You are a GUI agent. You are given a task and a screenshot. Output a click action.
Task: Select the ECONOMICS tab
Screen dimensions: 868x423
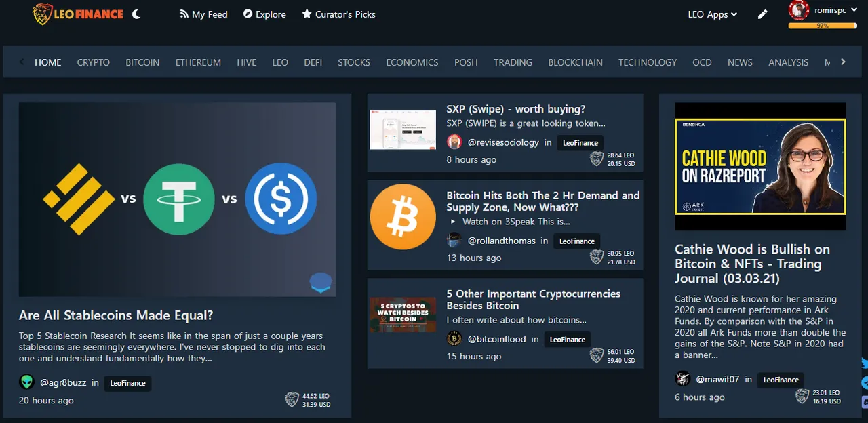click(x=412, y=62)
